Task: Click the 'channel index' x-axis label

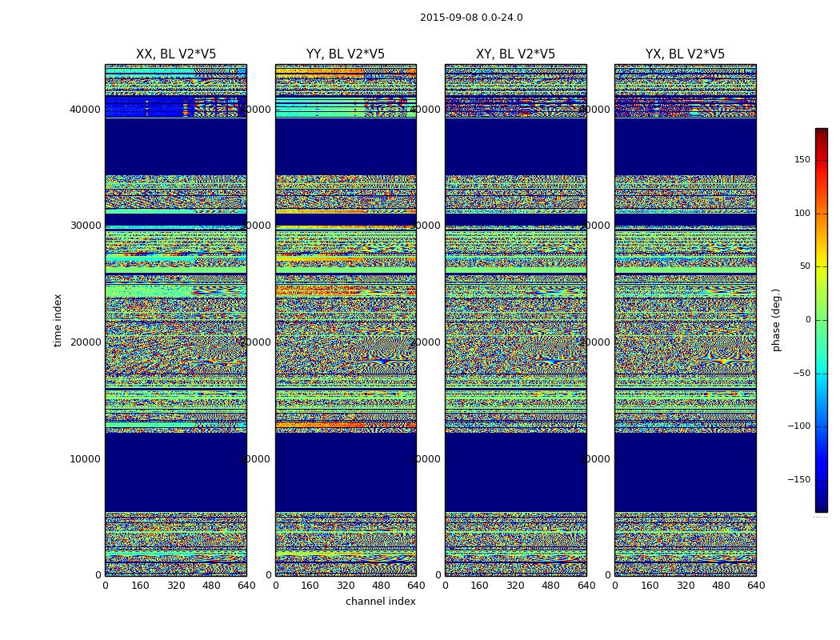Action: tap(380, 602)
